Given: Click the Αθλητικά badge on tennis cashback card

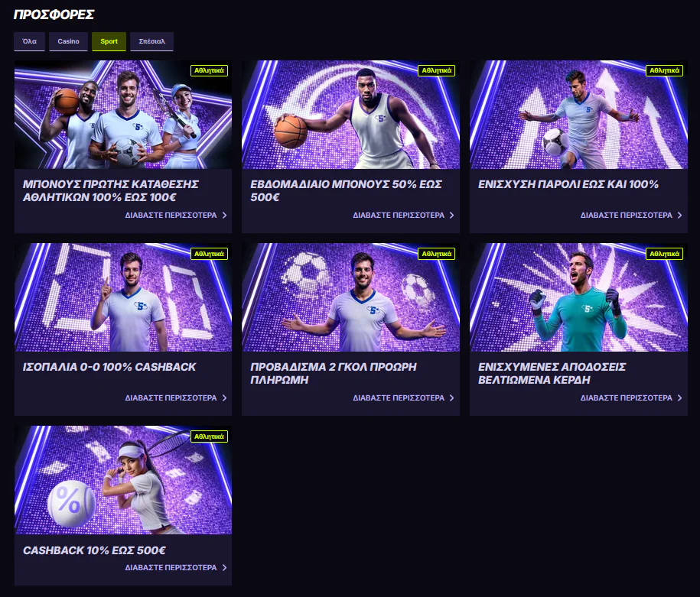Looking at the screenshot, I should coord(209,436).
